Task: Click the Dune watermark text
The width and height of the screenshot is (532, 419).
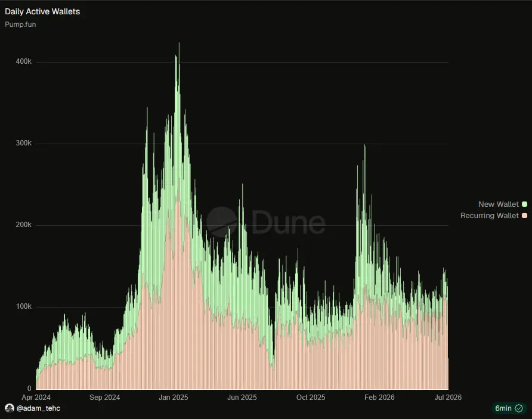Action: 289,222
